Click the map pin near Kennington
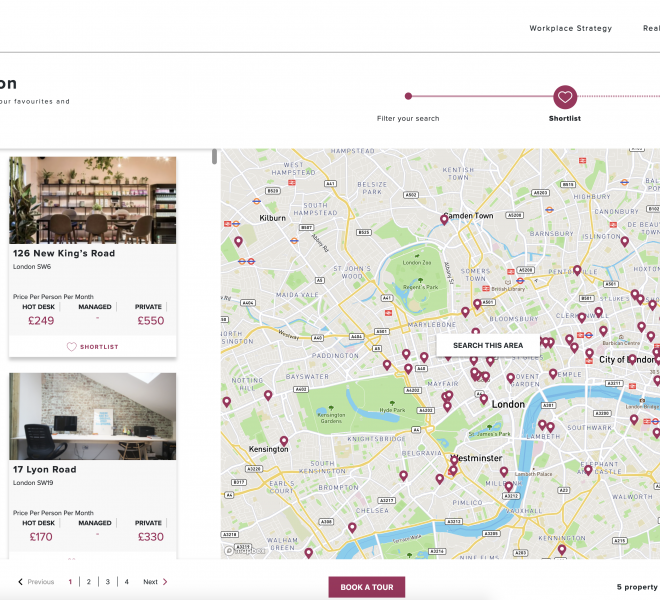This screenshot has height=600, width=660. [562, 550]
